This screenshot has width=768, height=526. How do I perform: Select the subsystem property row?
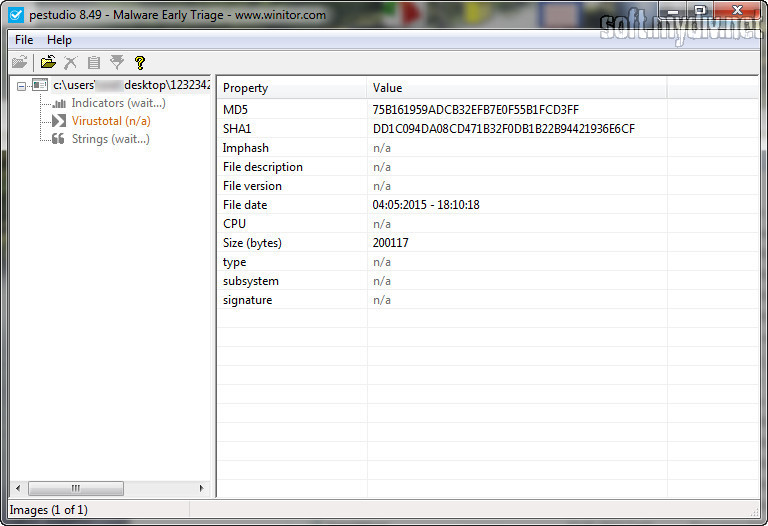(487, 281)
